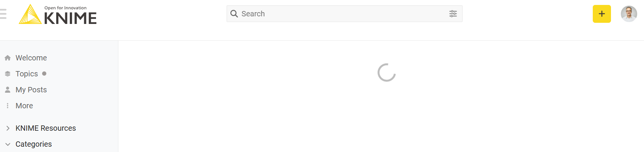Go to the Welcome page
The height and width of the screenshot is (152, 644).
pyautogui.click(x=31, y=58)
